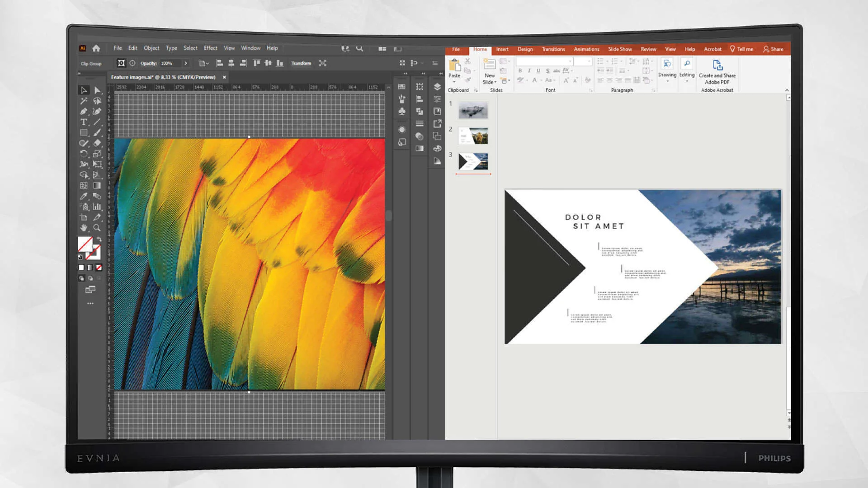Switch to the Transitions ribbon tab
The width and height of the screenshot is (868, 488).
click(553, 49)
